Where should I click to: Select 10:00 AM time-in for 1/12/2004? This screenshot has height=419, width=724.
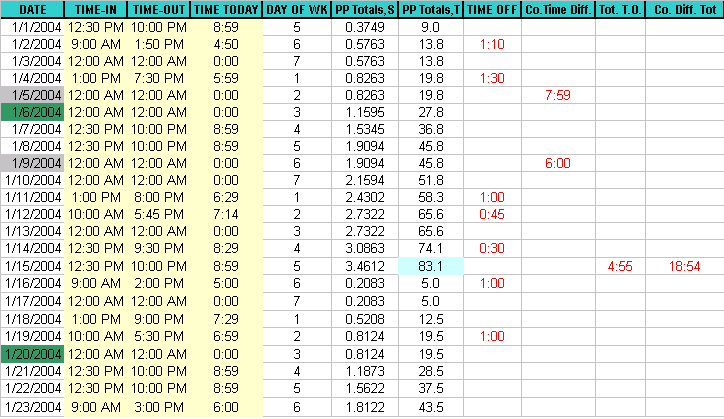click(96, 214)
